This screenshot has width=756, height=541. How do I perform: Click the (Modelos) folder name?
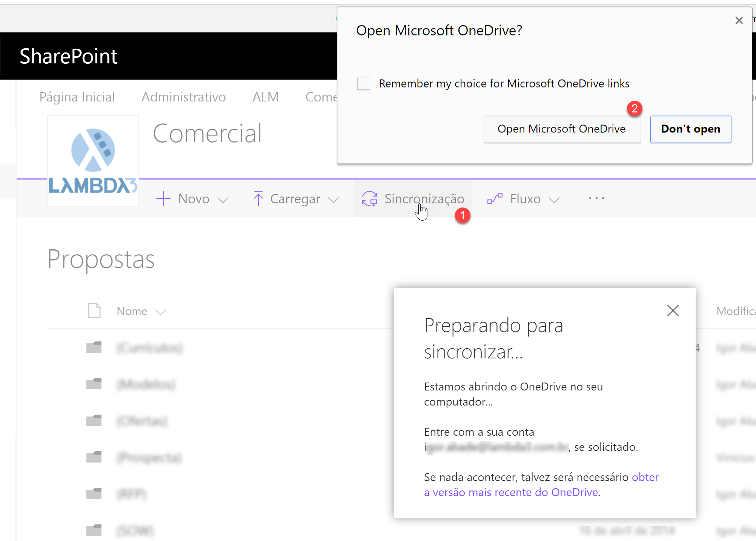146,384
